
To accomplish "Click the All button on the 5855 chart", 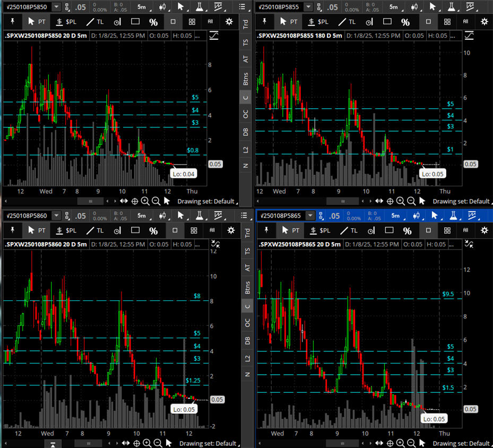I will [x=465, y=22].
